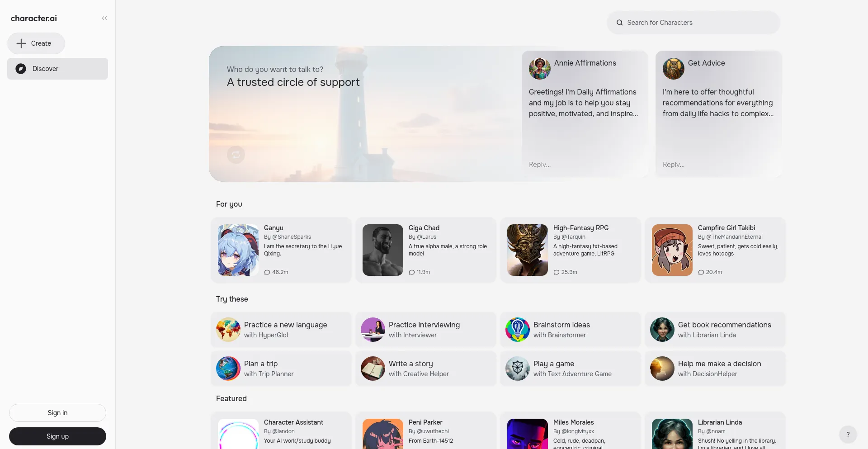The image size is (868, 449).
Task: Click the Sign in button
Action: (57, 413)
